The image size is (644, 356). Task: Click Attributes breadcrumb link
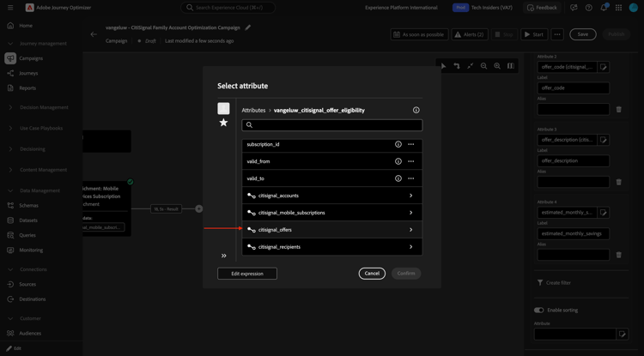click(x=253, y=111)
